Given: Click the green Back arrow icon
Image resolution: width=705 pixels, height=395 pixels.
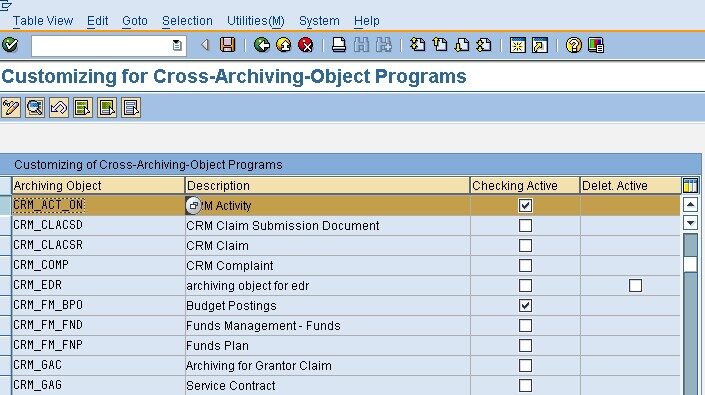Looking at the screenshot, I should click(262, 45).
